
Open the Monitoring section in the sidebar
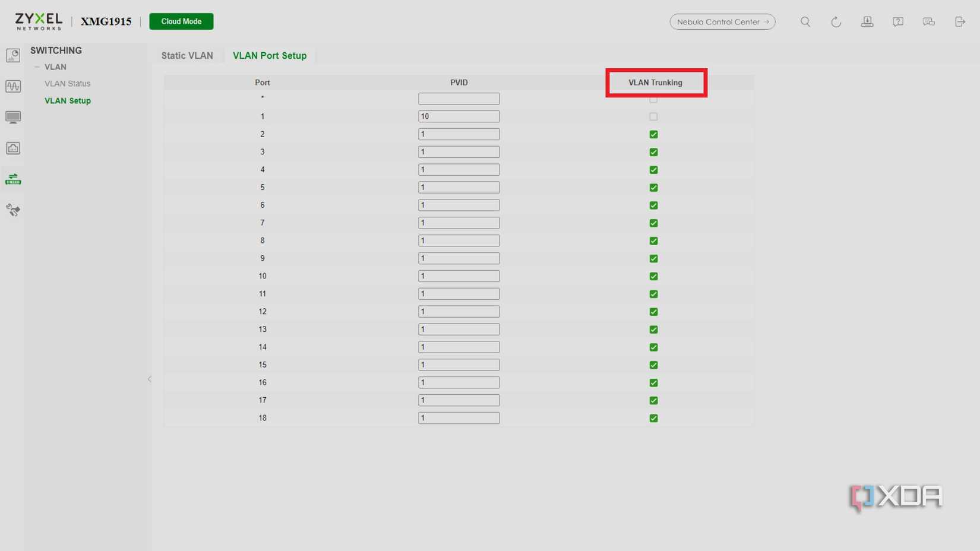click(12, 86)
